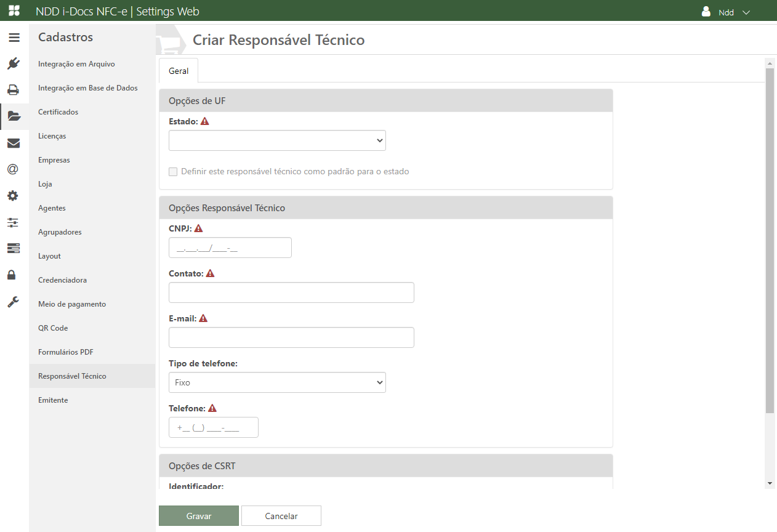The height and width of the screenshot is (532, 777).
Task: Open the gear settings icon in sidebar
Action: (x=14, y=196)
